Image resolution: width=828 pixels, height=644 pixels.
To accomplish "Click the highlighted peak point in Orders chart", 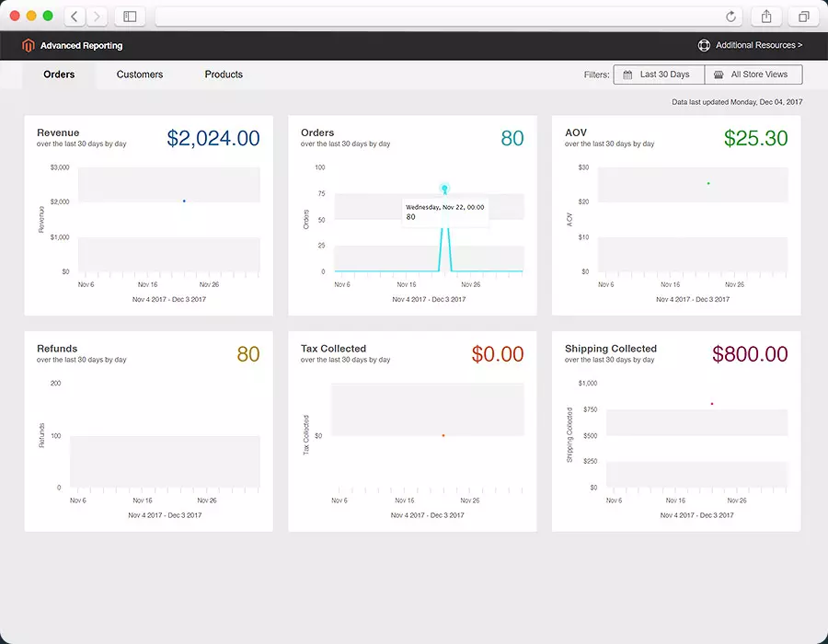I will 444,188.
